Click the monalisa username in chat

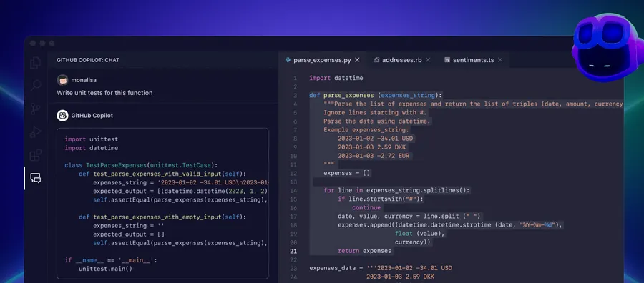[84, 80]
